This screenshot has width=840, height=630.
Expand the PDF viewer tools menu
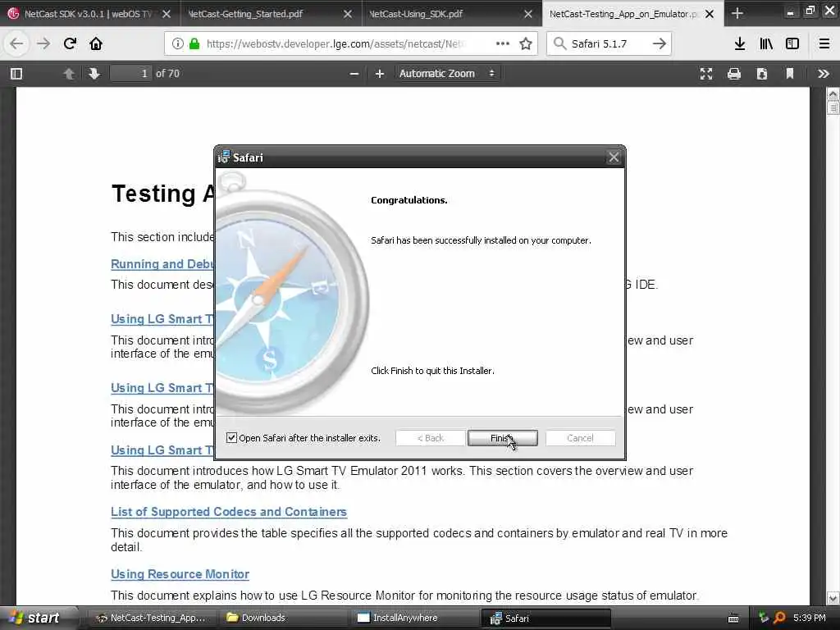pyautogui.click(x=824, y=73)
